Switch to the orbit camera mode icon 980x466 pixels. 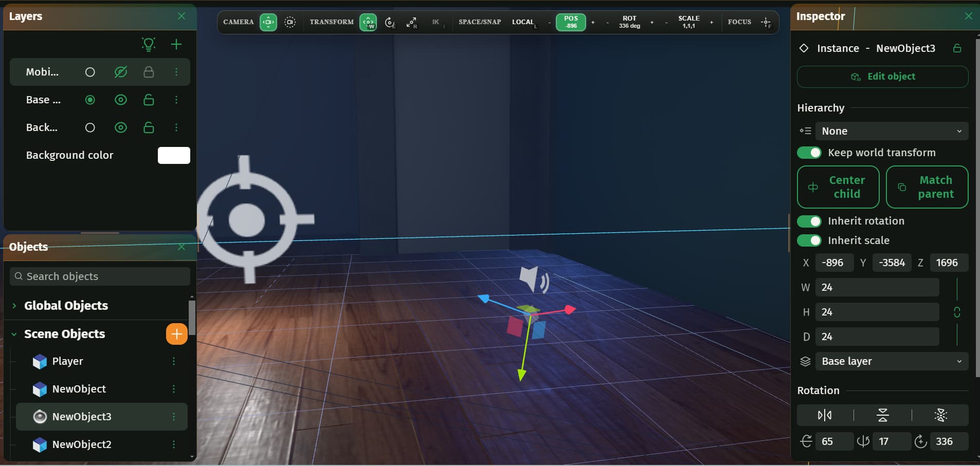click(x=290, y=22)
